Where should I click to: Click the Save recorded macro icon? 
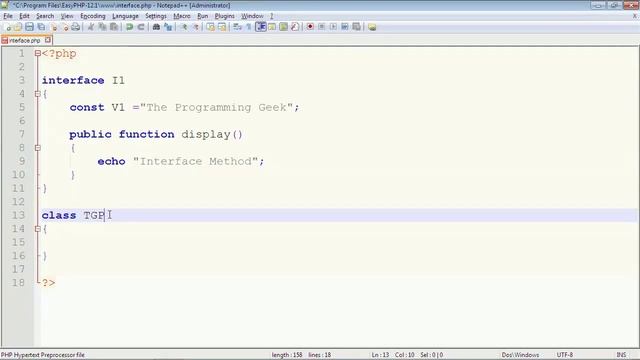[356, 27]
